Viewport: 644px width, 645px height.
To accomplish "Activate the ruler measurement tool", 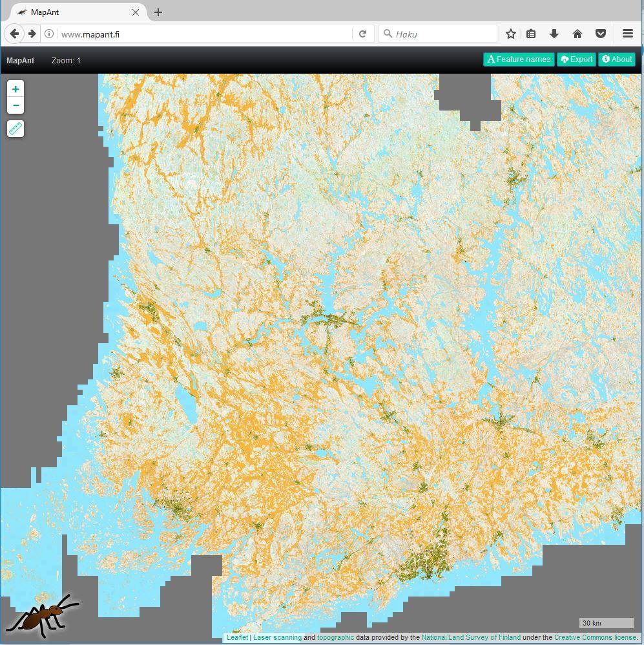I will tap(16, 129).
